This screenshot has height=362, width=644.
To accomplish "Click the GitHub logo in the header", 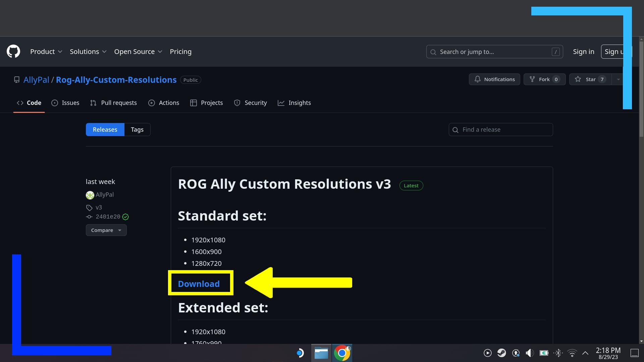I will (13, 51).
